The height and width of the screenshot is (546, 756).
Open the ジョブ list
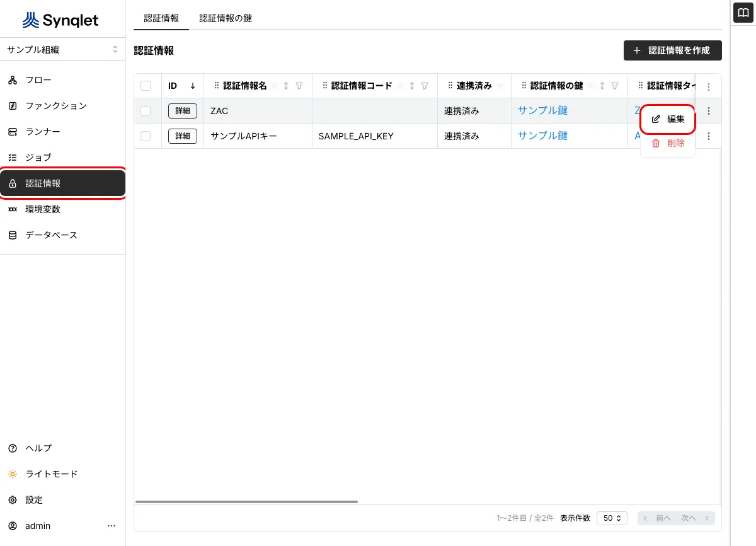pyautogui.click(x=63, y=158)
